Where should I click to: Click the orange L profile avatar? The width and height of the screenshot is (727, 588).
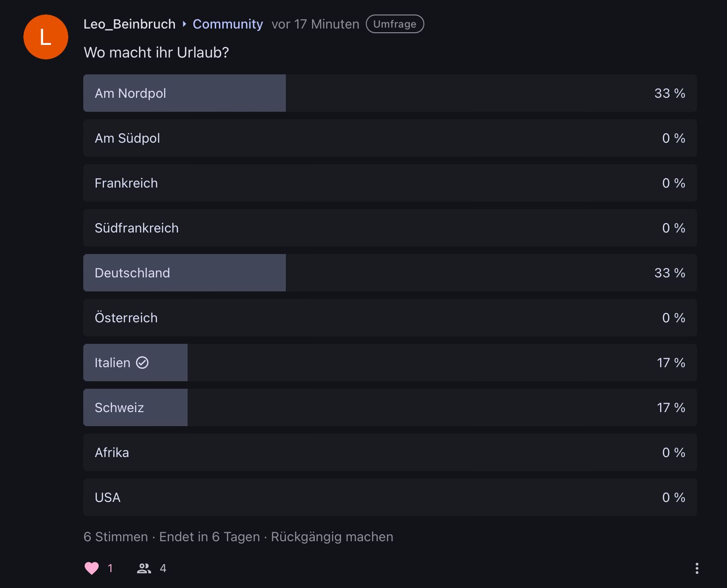coord(46,37)
